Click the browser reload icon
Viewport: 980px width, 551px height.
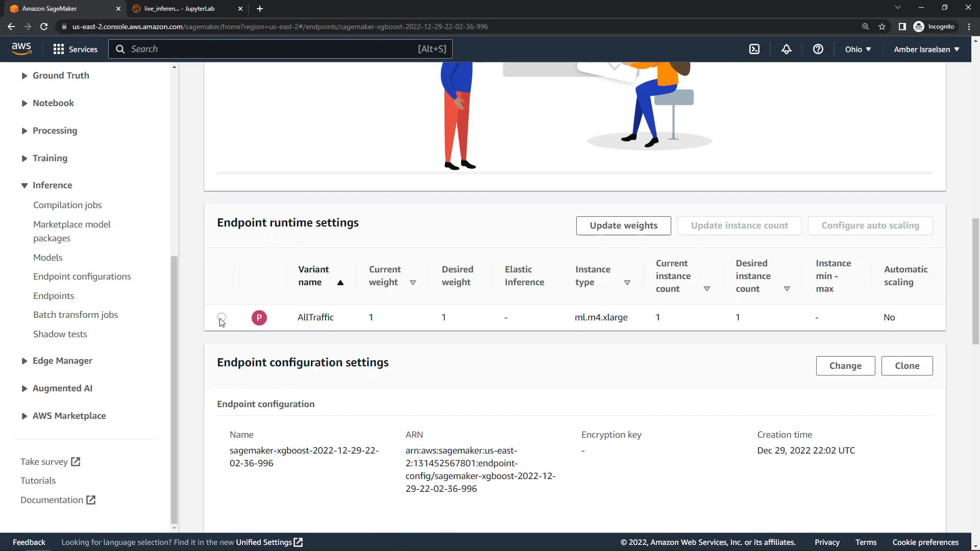(44, 27)
